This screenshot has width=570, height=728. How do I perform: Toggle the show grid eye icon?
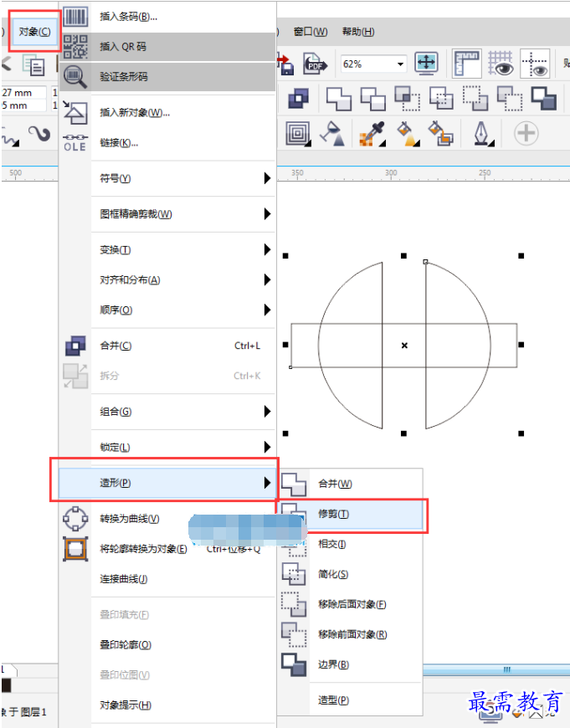[501, 63]
